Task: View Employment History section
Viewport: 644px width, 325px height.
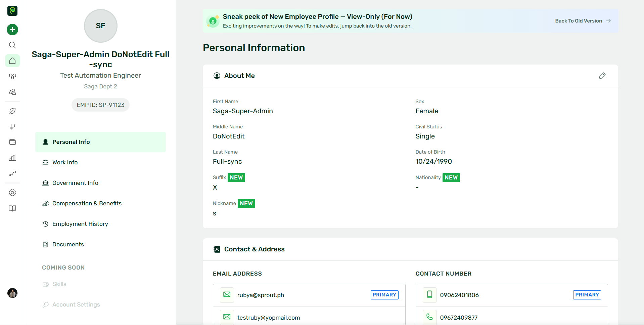Action: [x=80, y=224]
